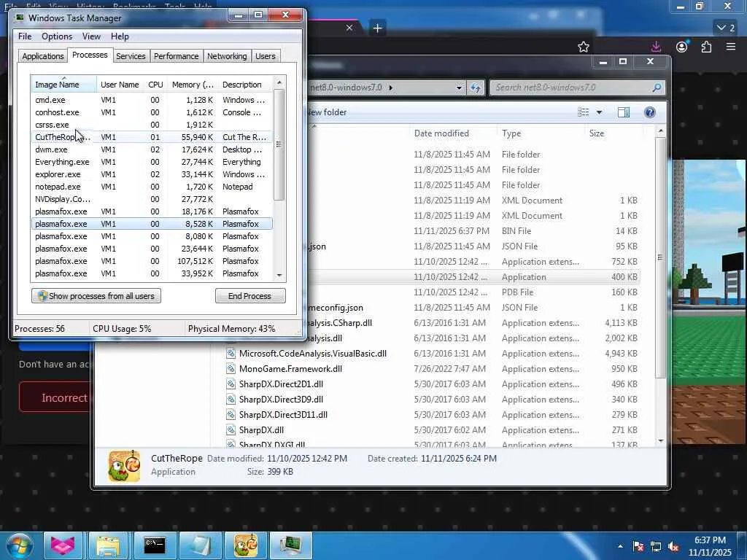This screenshot has width=747, height=560.
Task: Expand the arrow after net8.0-windows7.0 breadcrumb
Action: pyautogui.click(x=391, y=87)
